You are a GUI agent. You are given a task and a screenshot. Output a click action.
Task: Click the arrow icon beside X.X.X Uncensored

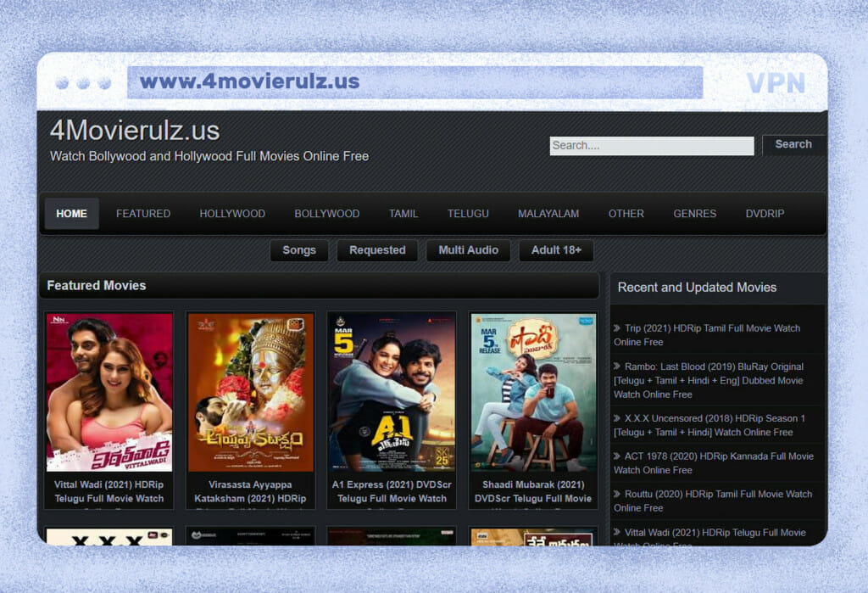click(x=617, y=418)
